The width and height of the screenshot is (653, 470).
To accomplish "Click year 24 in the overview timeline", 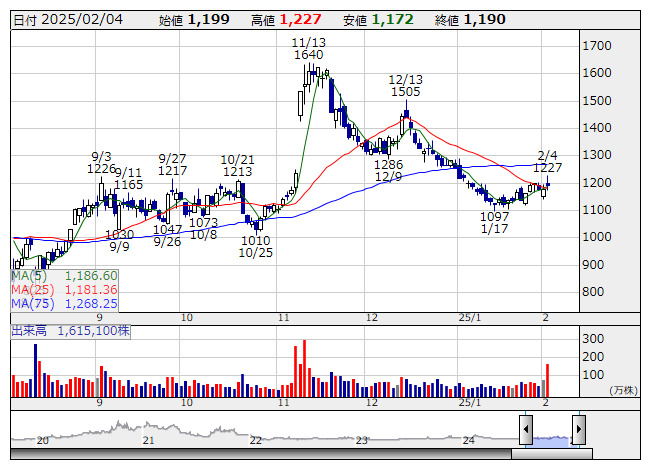I will (x=469, y=440).
